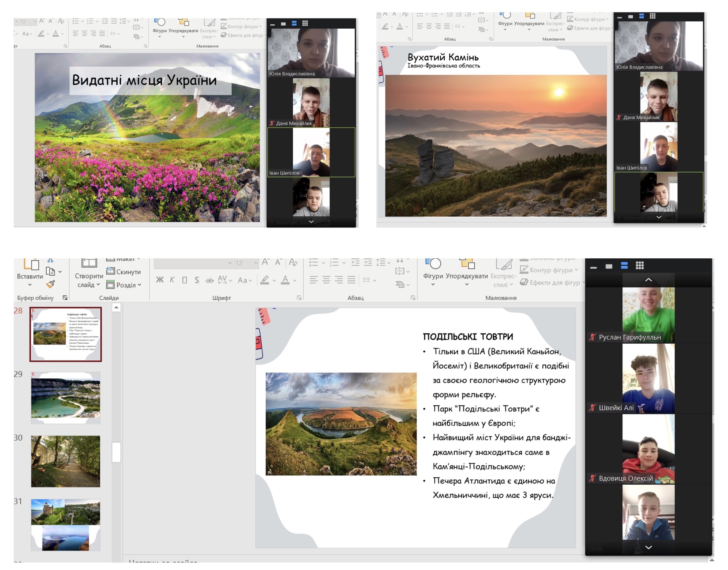This screenshot has height=570, width=728.
Task: Toggle align left in bottom ribbon
Action: pos(313,279)
